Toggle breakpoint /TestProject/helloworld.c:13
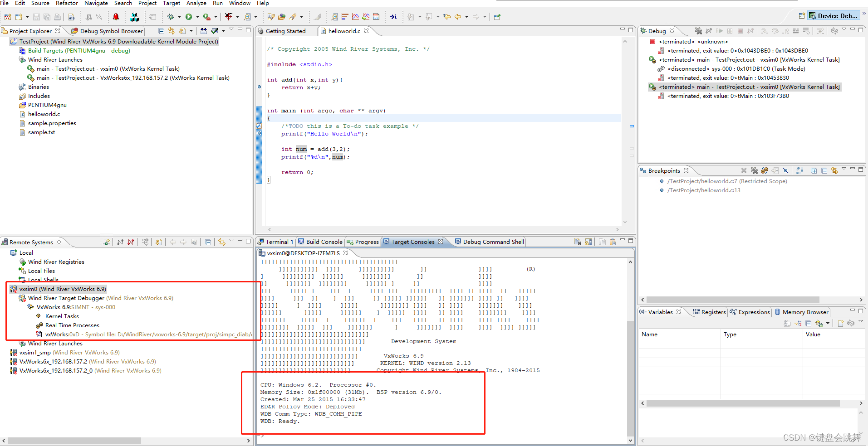 [x=662, y=190]
